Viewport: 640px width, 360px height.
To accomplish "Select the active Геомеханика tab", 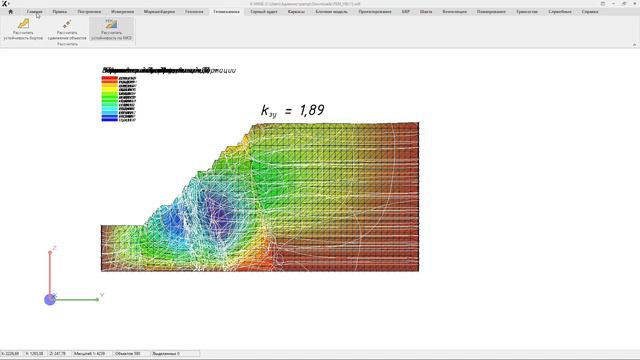I will [226, 12].
